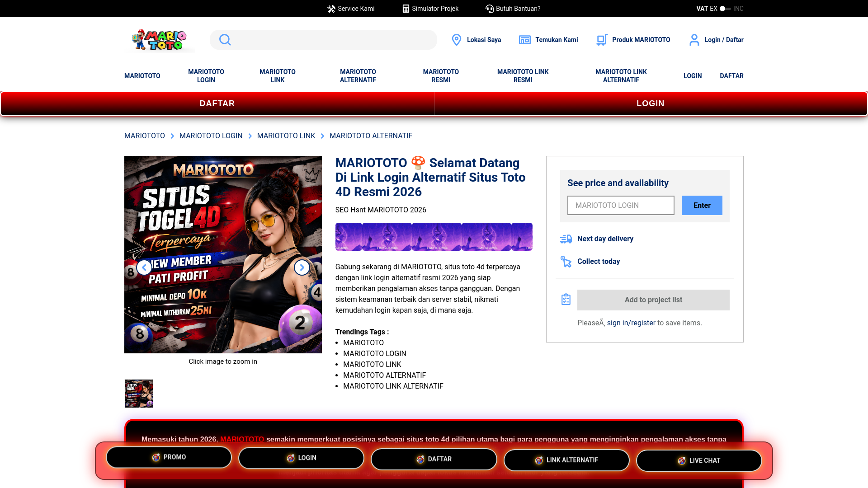The height and width of the screenshot is (488, 868).
Task: Click the Lokasi Saya location pin icon
Action: pos(457,40)
